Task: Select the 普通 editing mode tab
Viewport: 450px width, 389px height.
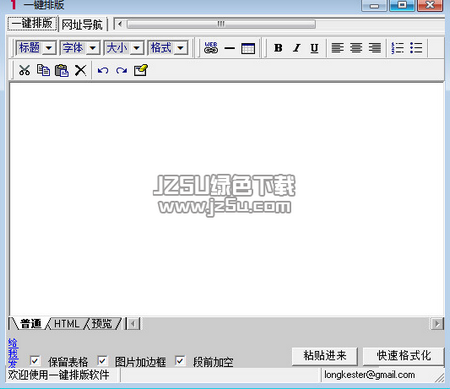Action: 30,324
